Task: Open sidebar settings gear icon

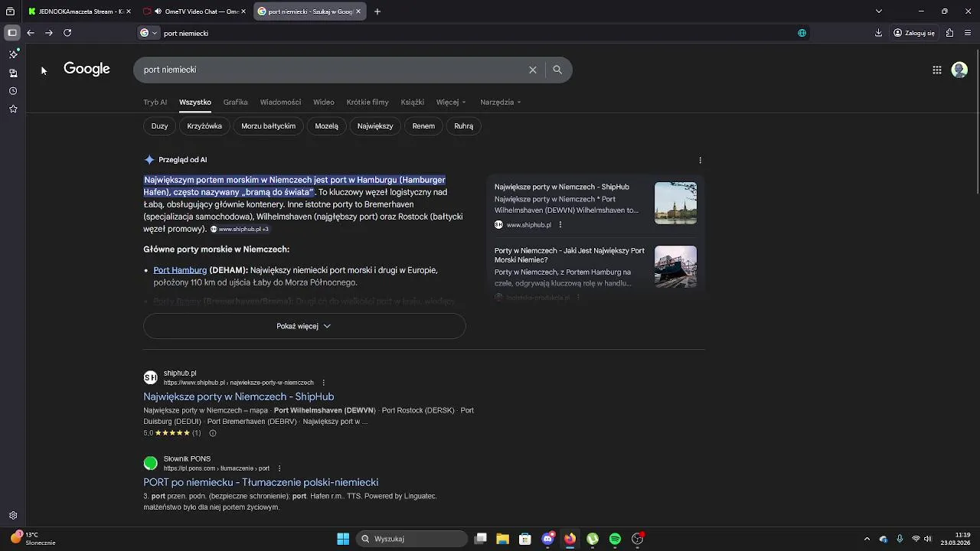Action: 13,516
